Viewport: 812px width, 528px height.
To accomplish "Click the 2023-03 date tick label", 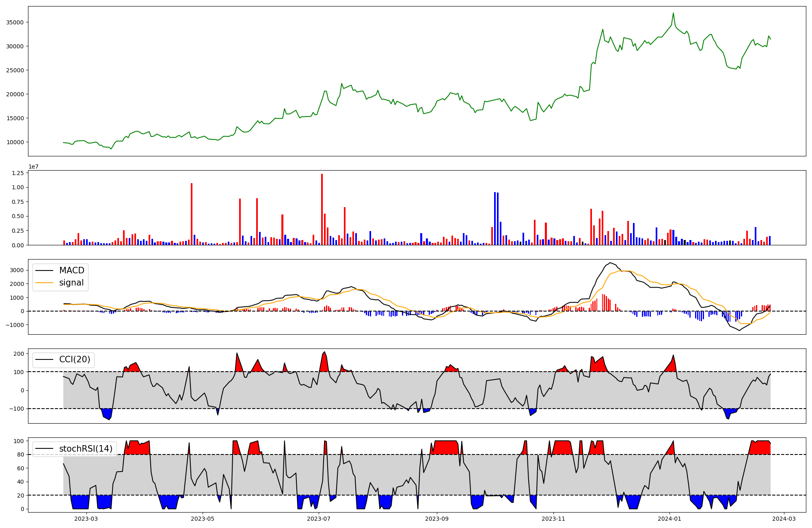I will [x=86, y=519].
